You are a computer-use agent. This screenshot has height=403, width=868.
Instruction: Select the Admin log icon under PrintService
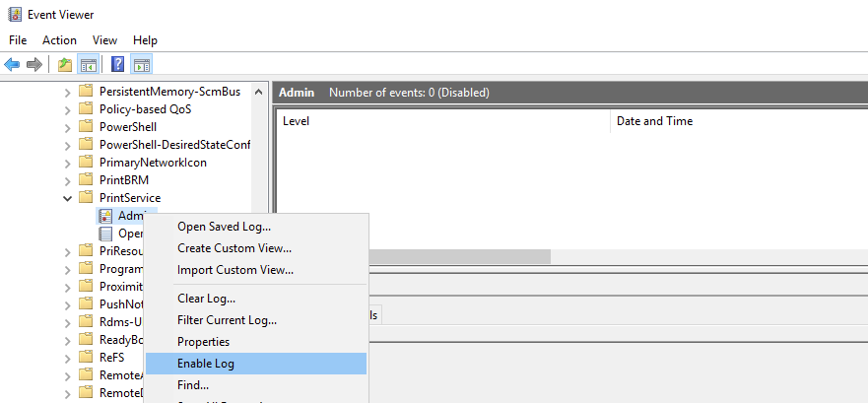point(105,216)
